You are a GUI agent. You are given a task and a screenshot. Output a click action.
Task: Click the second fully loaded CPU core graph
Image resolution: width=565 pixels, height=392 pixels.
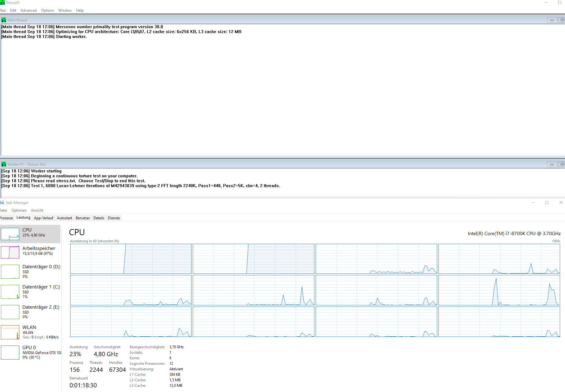point(253,259)
